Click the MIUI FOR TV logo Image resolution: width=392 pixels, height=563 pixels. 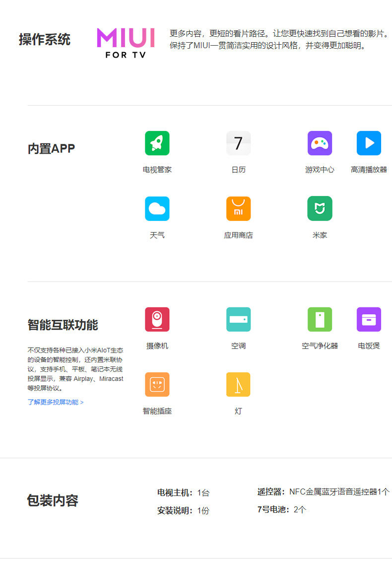126,43
